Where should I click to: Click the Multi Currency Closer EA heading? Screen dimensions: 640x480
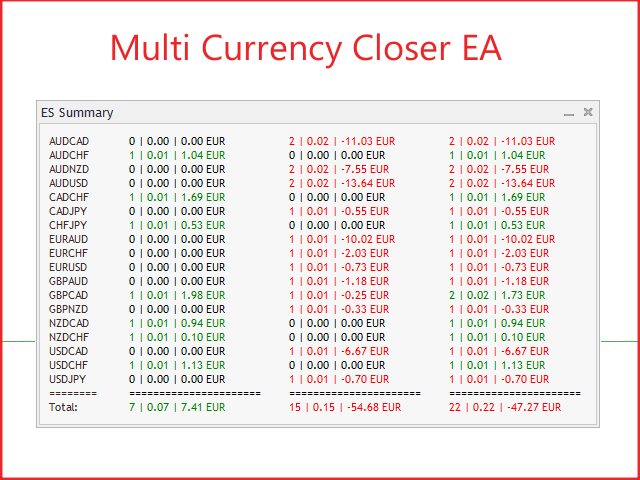tap(306, 48)
